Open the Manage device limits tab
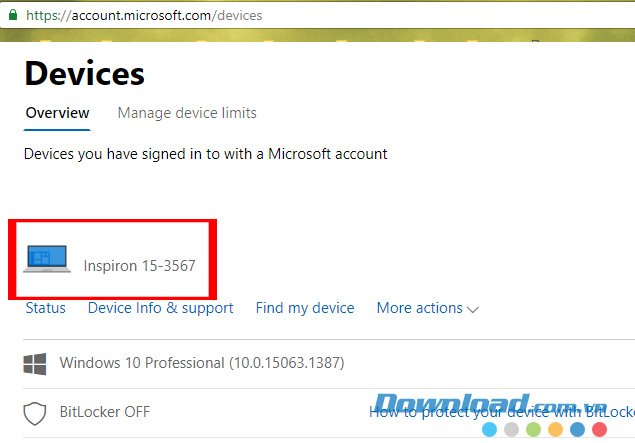 187,113
